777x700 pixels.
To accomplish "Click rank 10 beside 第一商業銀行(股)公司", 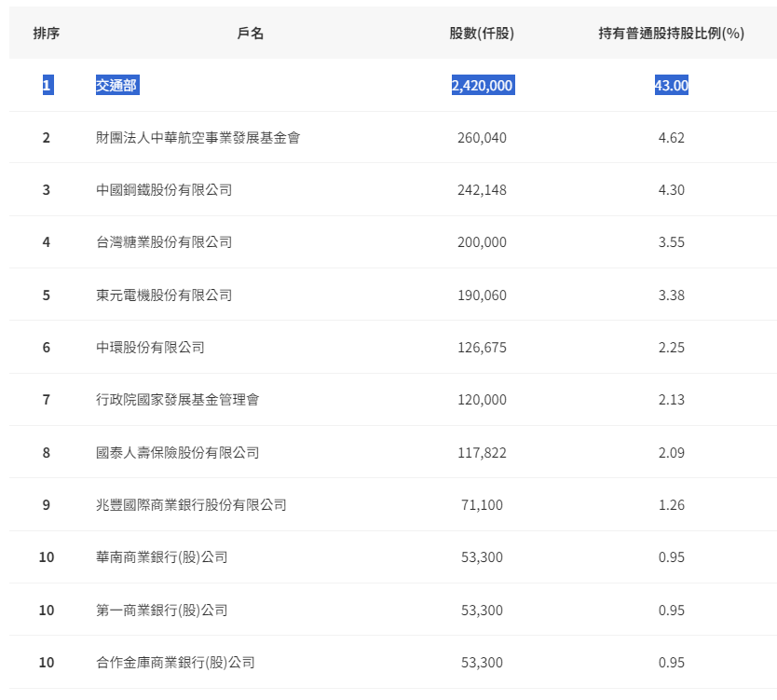I will (47, 611).
